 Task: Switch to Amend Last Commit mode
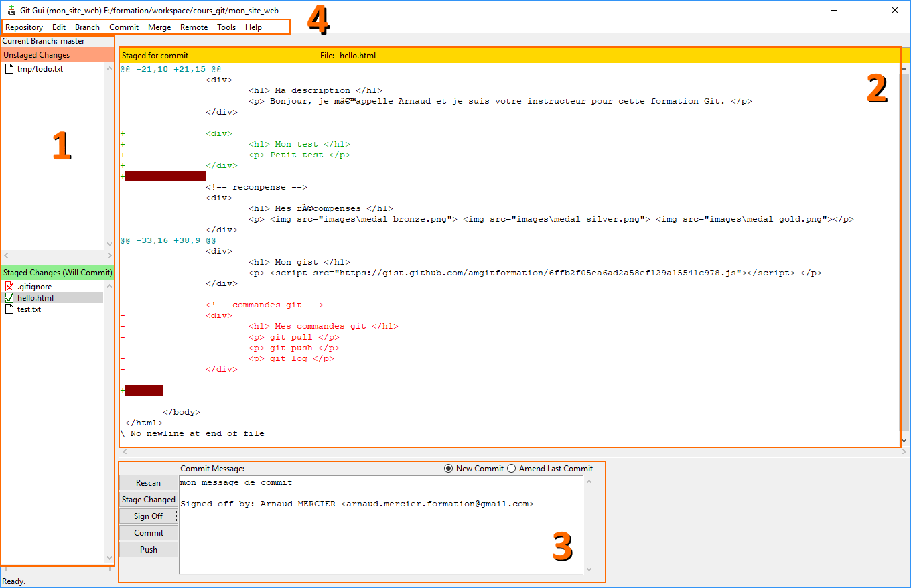coord(511,468)
